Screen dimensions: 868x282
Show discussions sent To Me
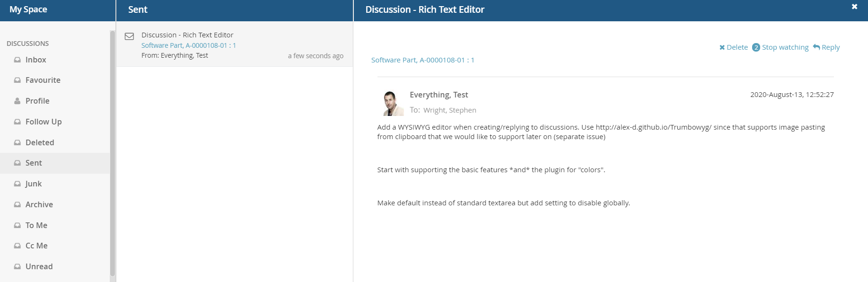pos(36,226)
